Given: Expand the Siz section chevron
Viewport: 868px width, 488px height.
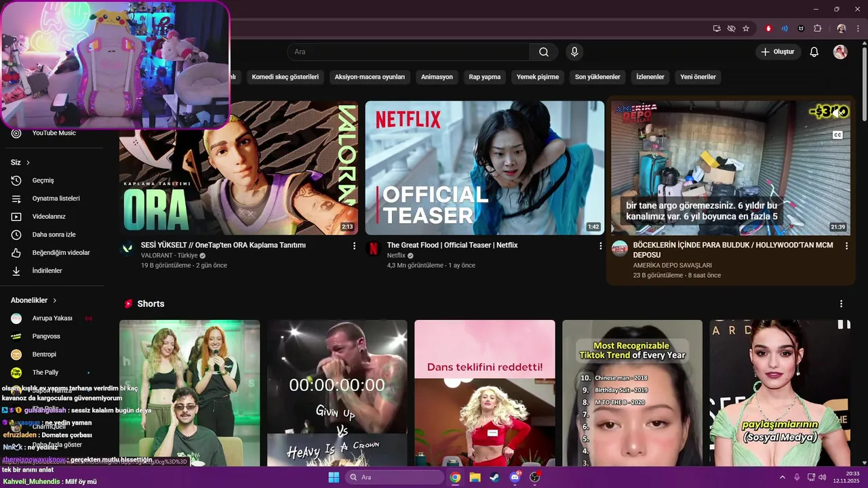Looking at the screenshot, I should [28, 163].
